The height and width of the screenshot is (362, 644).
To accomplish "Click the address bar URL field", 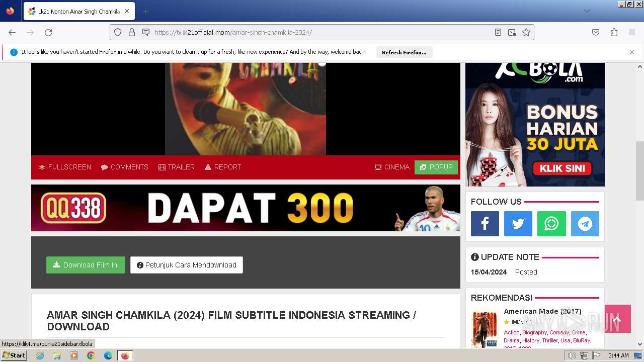I will click(322, 32).
